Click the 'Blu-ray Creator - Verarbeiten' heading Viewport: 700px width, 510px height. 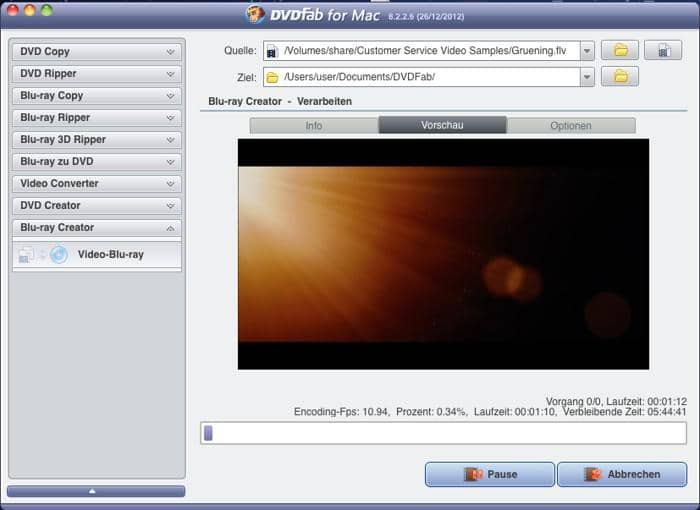click(x=280, y=101)
